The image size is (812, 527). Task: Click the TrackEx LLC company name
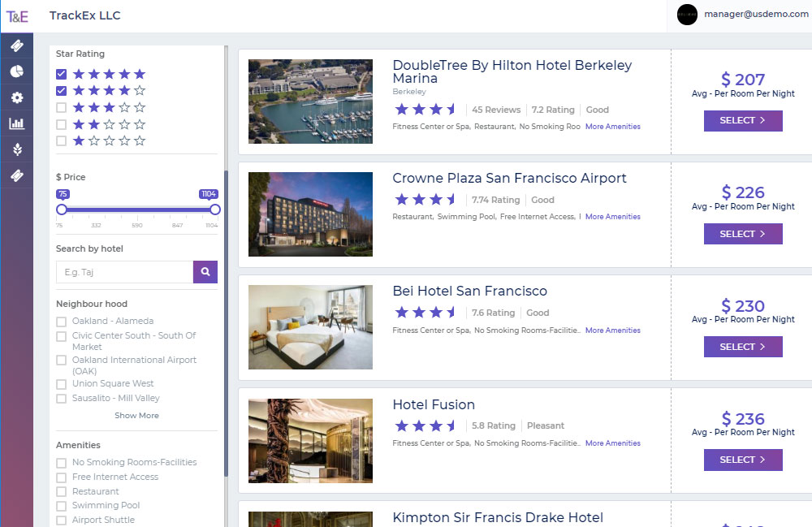point(85,15)
